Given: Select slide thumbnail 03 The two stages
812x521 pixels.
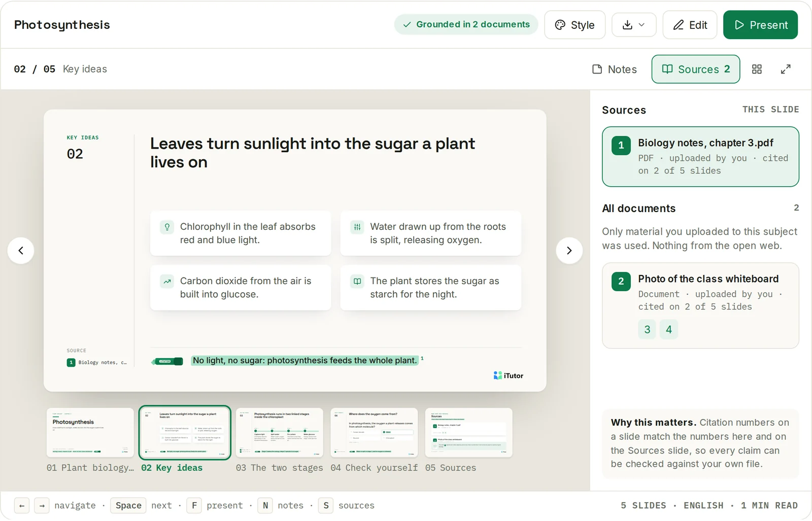Looking at the screenshot, I should pyautogui.click(x=279, y=433).
